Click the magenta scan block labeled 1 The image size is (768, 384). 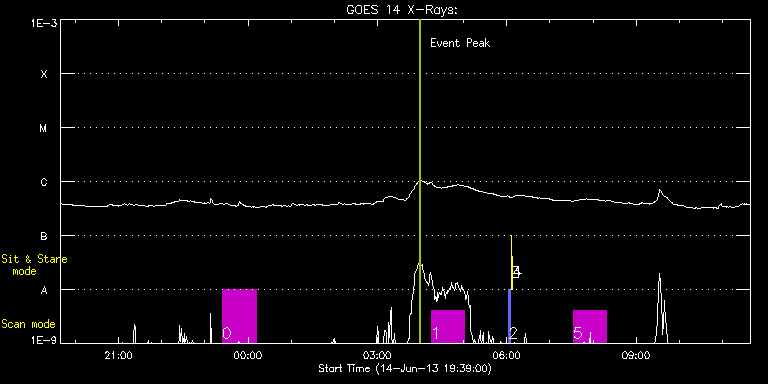[448, 326]
